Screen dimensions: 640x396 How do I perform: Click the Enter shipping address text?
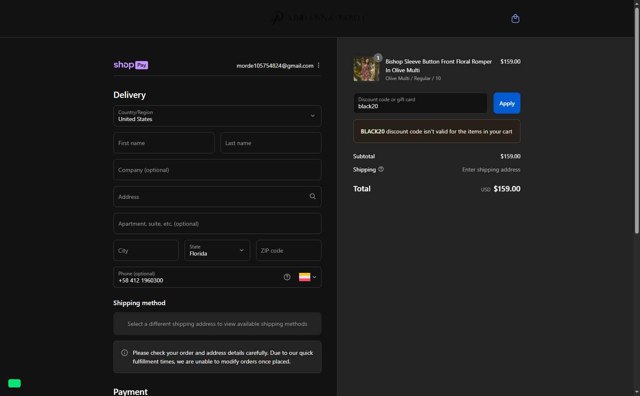[491, 169]
